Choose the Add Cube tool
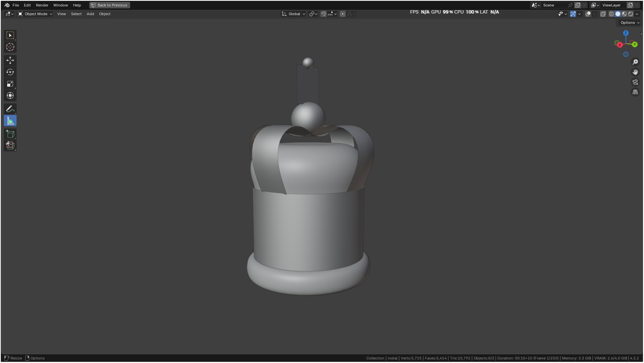644x363 pixels. (x=10, y=134)
